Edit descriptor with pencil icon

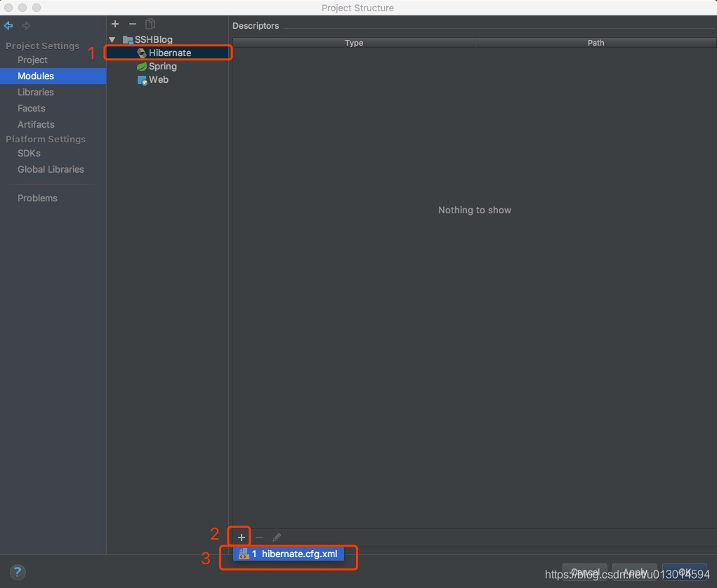[x=277, y=537]
